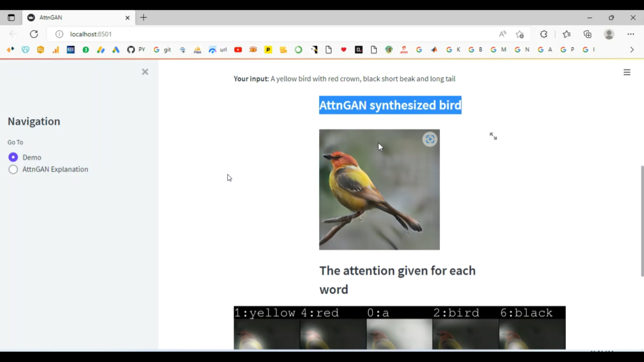644x362 pixels.
Task: Expand the overflowing bookmarks with the chevron
Action: pyautogui.click(x=632, y=49)
